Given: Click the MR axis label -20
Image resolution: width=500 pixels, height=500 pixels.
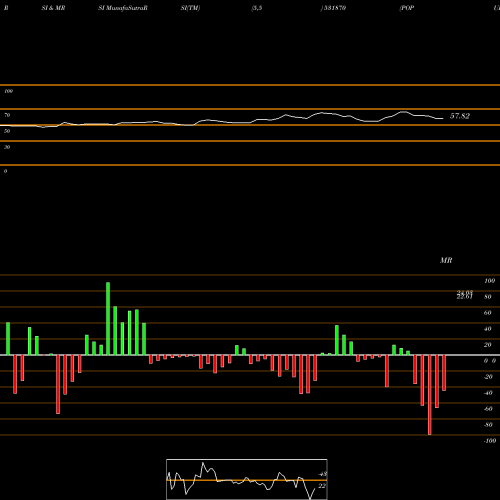Looking at the screenshot, I should click(x=488, y=377).
